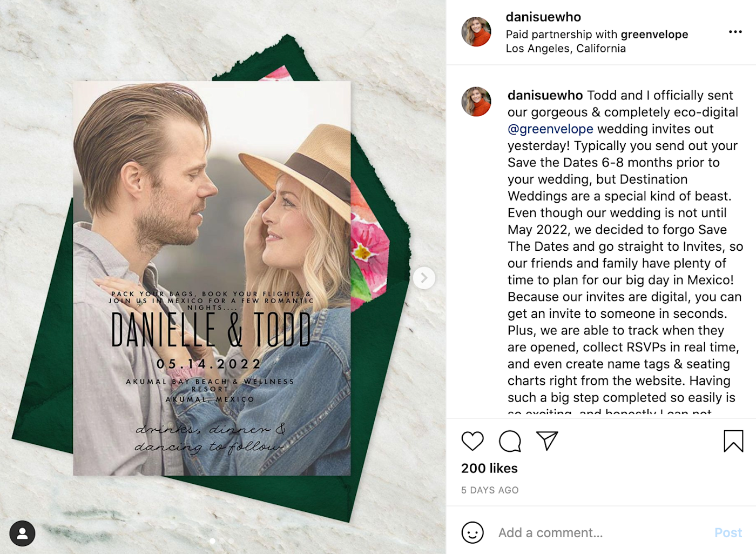Advance to the next carousel photo

(424, 278)
